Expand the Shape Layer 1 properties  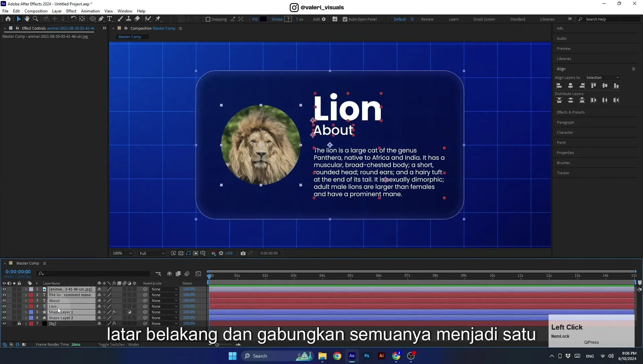pos(26,312)
